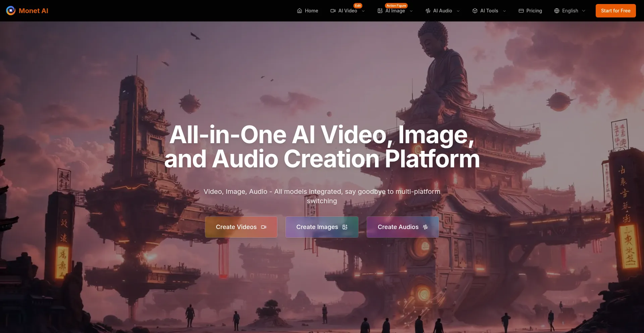Click the house icon beside Home
The image size is (644, 333).
tap(300, 11)
